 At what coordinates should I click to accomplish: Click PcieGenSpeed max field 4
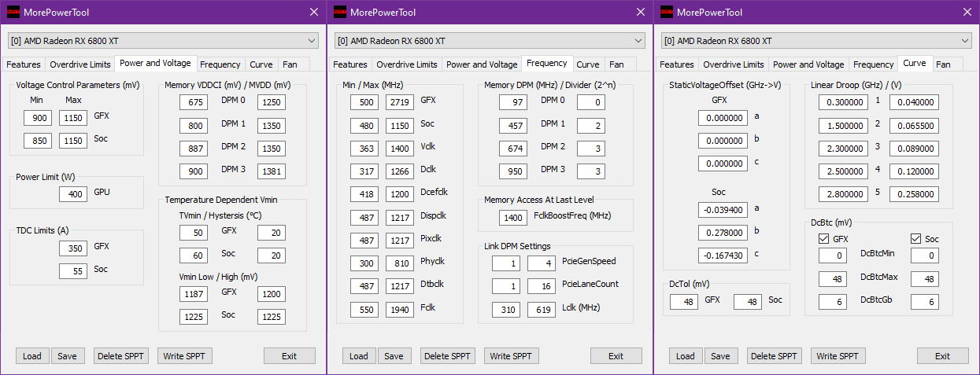542,263
